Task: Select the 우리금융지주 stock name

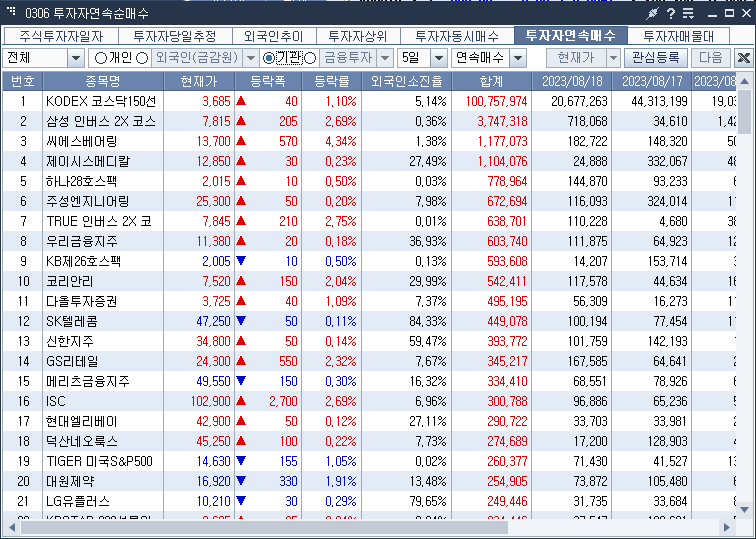Action: click(81, 241)
